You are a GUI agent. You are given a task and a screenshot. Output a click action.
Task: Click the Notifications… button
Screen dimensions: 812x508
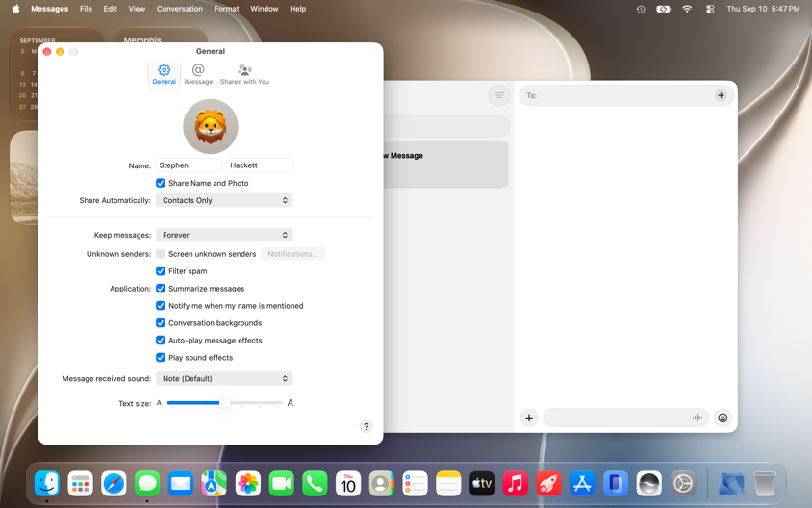(293, 254)
